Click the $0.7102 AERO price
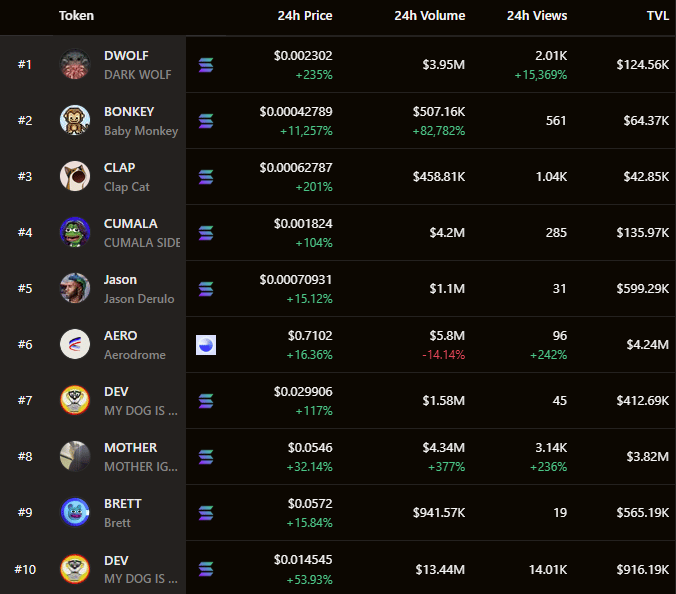Screen dimensions: 676x594 click(310, 336)
